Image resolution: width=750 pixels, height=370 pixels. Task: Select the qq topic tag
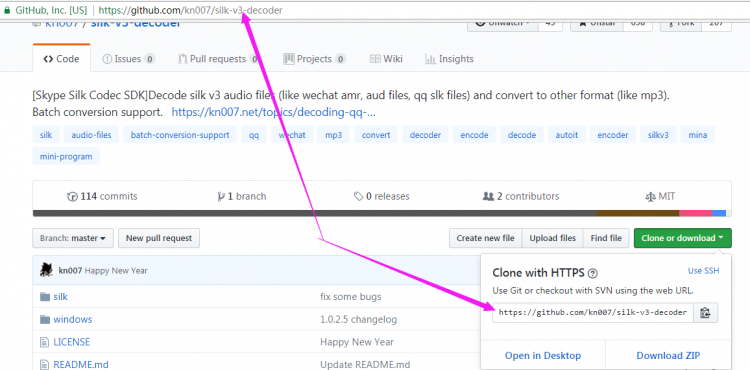coord(254,135)
